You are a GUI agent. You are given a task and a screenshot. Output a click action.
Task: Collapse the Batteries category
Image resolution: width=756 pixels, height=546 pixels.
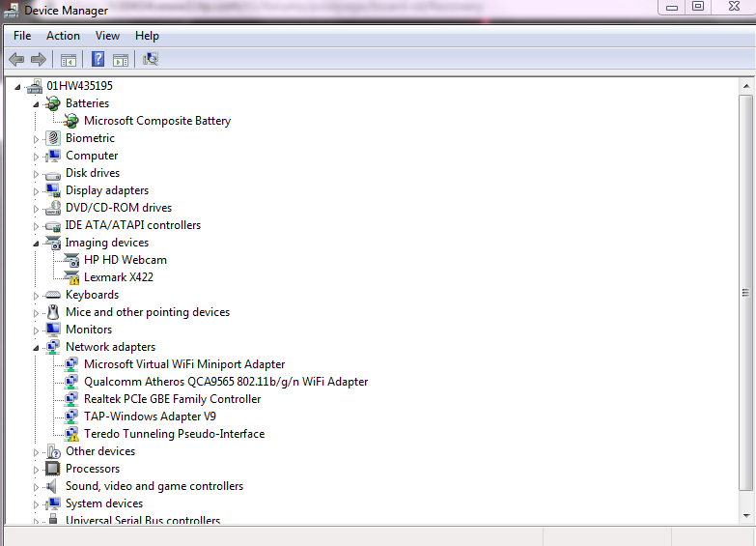[36, 104]
